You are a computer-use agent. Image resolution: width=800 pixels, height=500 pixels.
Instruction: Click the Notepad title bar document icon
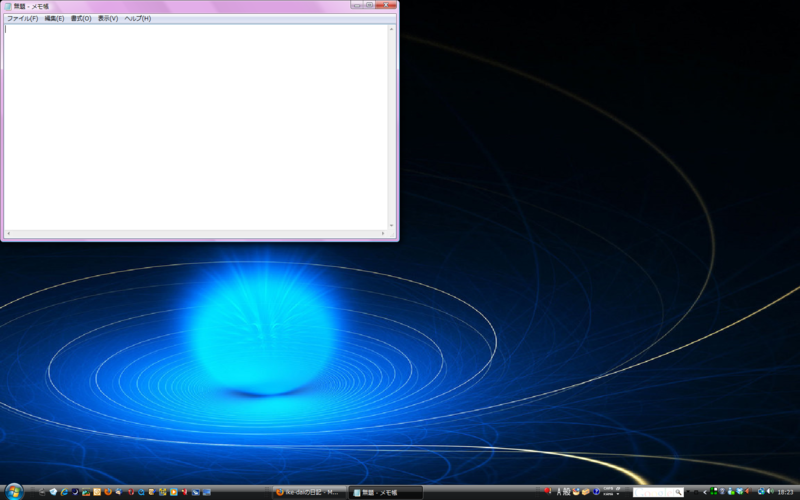coord(8,7)
